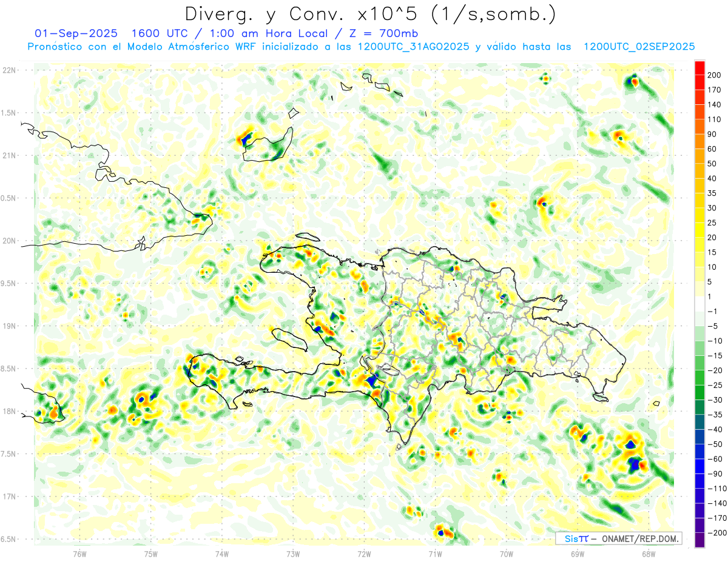The height and width of the screenshot is (562, 728).
Task: Click the '70W' longitude label
Action: [x=506, y=554]
